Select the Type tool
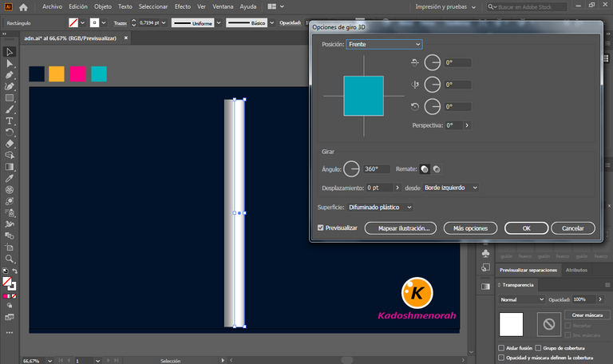 click(10, 121)
